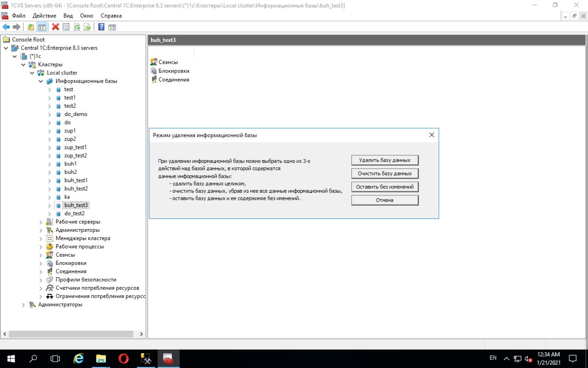Screen dimensions: 588x368
Task: Click Соединения icon in right pane
Action: (x=154, y=79)
